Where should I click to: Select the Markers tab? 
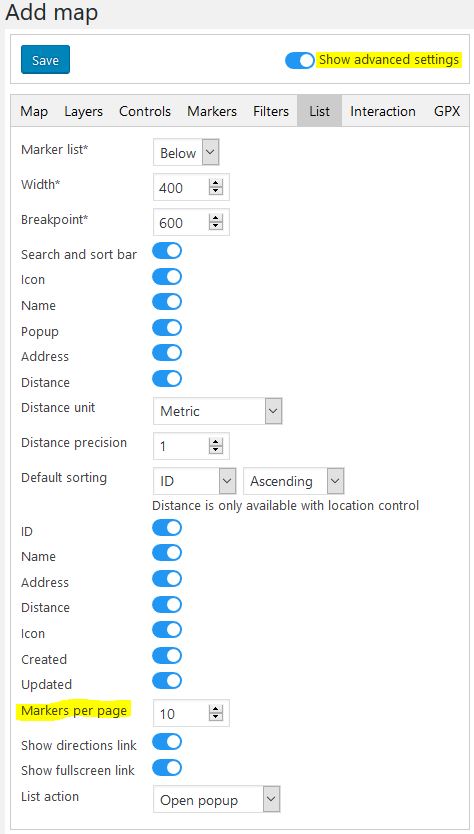(212, 111)
